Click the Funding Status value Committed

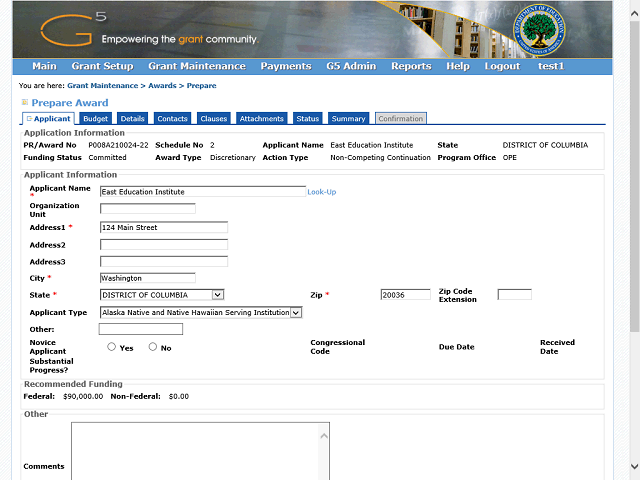tap(107, 158)
